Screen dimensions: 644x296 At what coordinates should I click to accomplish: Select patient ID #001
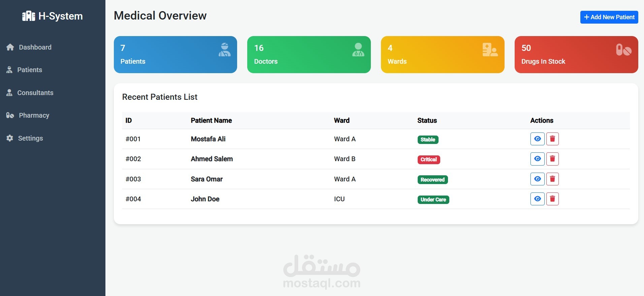click(133, 139)
